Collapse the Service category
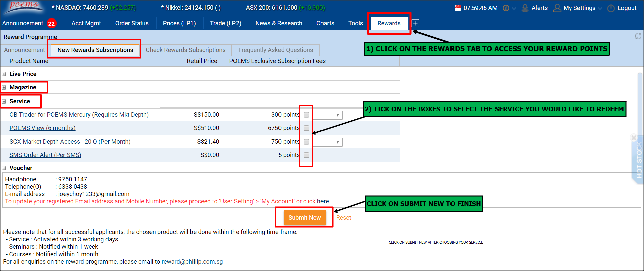Viewport: 644px width, 271px height. pyautogui.click(x=4, y=101)
